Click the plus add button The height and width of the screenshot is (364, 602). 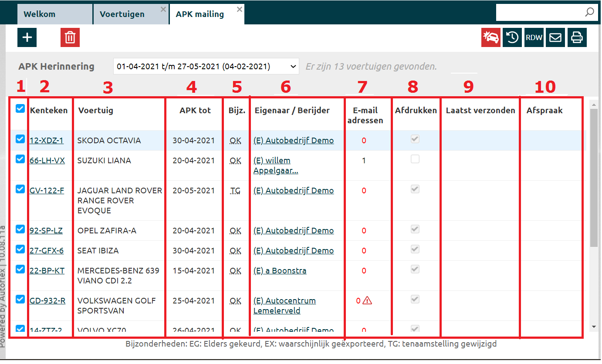(27, 37)
